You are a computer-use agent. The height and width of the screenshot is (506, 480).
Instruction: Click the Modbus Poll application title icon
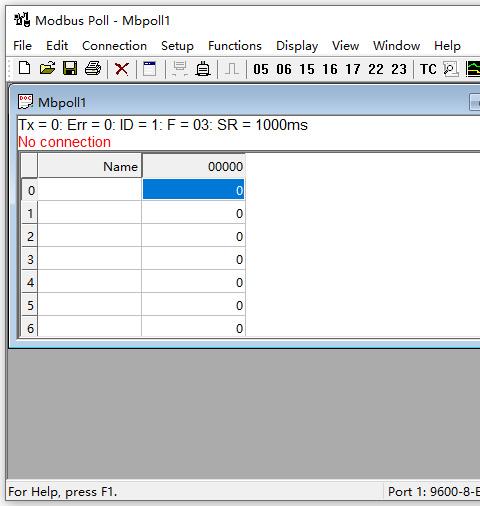[x=22, y=20]
